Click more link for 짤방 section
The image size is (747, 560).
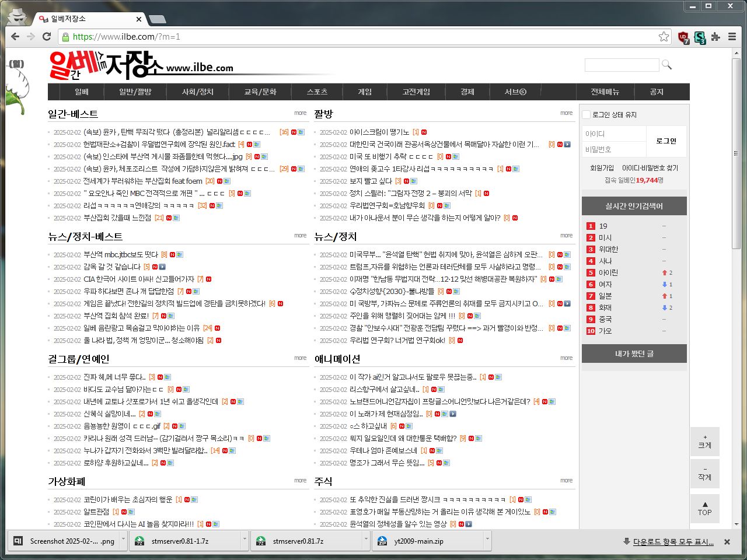pyautogui.click(x=566, y=113)
